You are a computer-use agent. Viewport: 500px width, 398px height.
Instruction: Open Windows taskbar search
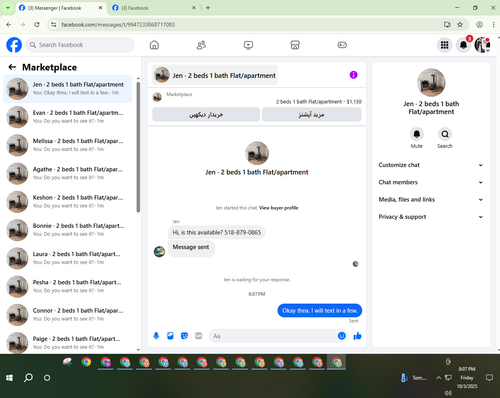click(28, 378)
